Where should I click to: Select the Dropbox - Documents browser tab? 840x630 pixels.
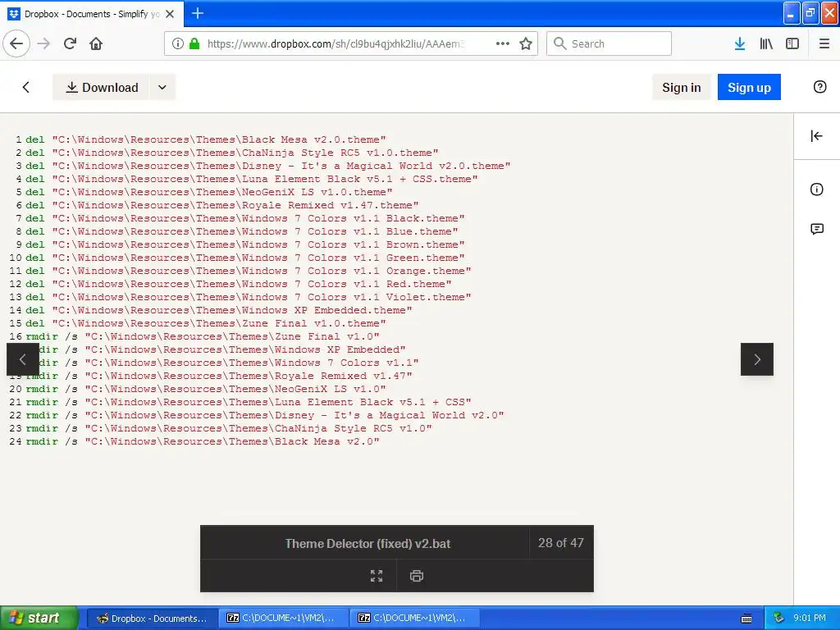pos(92,14)
